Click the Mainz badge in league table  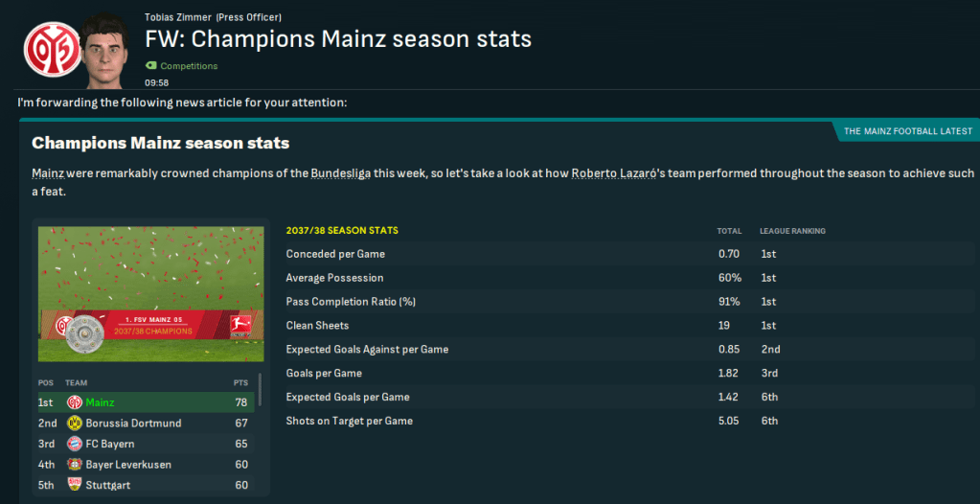tap(73, 402)
